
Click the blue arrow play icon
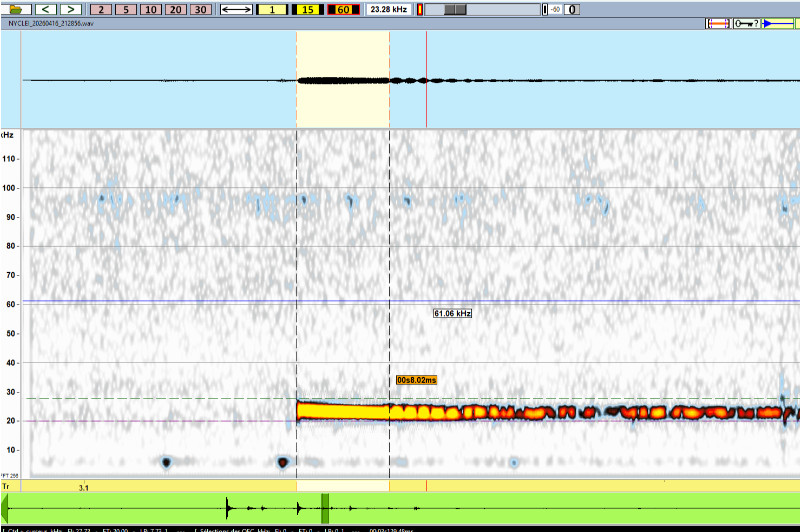click(778, 23)
